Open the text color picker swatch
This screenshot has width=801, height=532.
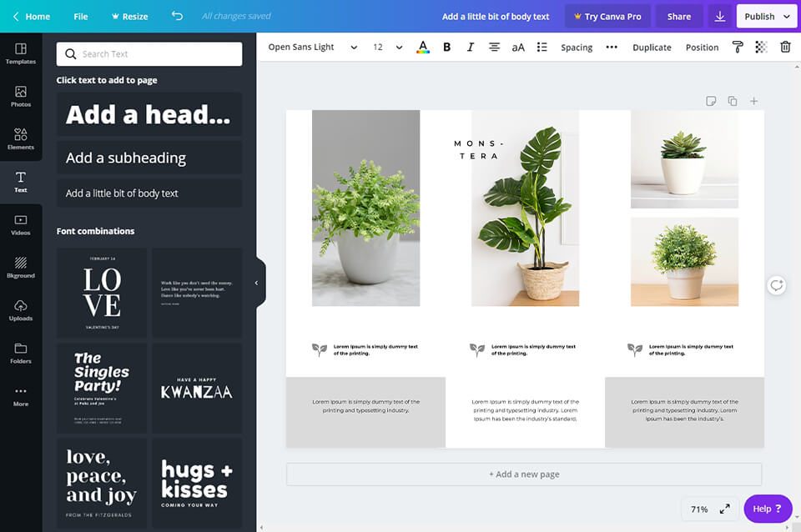click(x=423, y=47)
